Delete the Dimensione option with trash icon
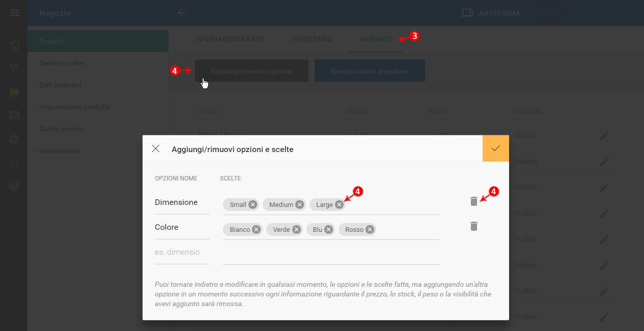 [474, 201]
